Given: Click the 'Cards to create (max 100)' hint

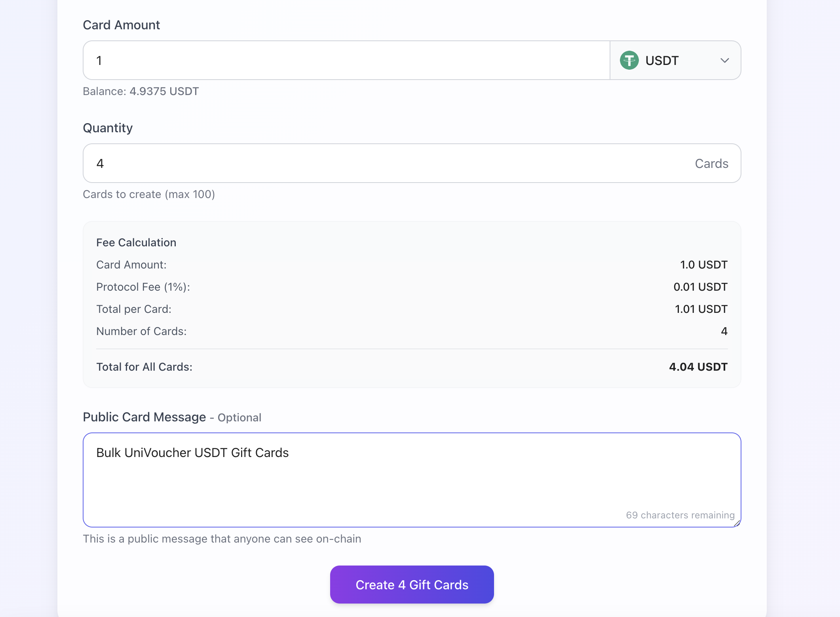Looking at the screenshot, I should (149, 194).
